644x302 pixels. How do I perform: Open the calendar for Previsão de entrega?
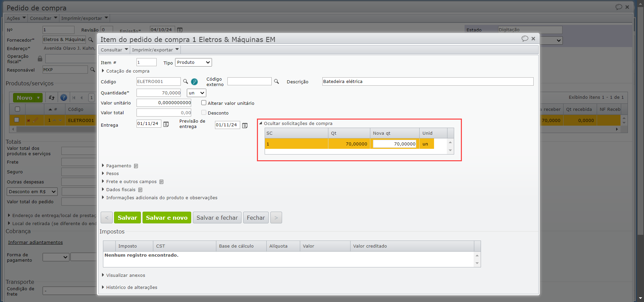coord(245,125)
